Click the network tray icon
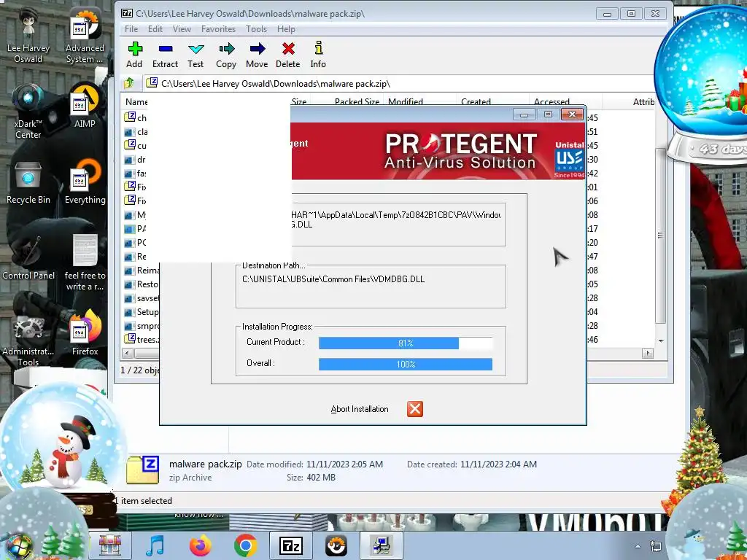 (x=656, y=547)
